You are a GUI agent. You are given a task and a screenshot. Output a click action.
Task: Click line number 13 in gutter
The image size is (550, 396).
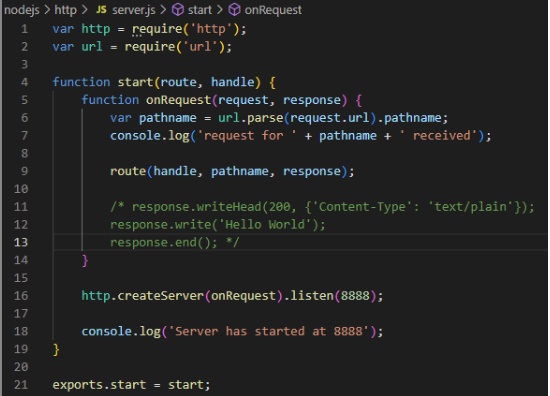pos(21,242)
